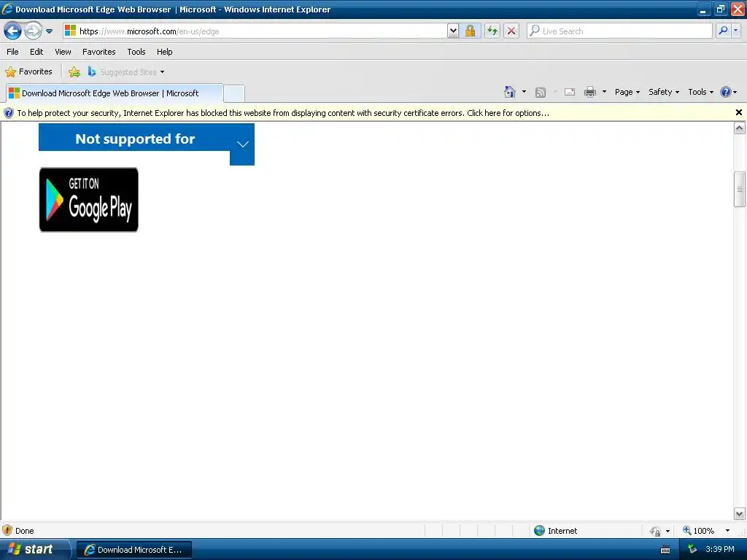Expand the Print options dropdown arrow

click(604, 92)
